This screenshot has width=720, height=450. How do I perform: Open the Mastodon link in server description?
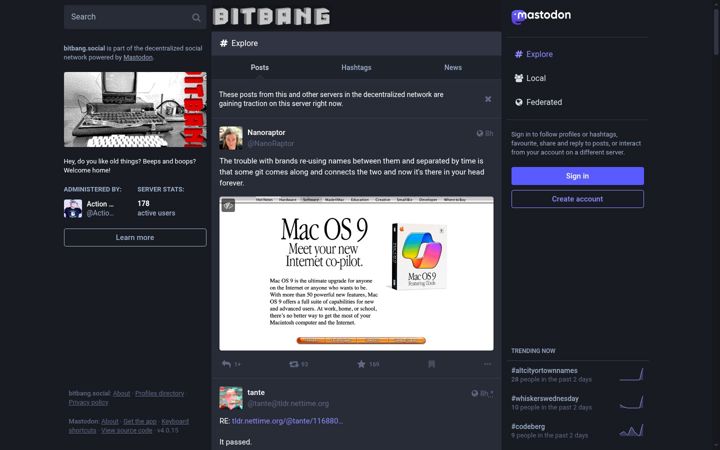138,57
